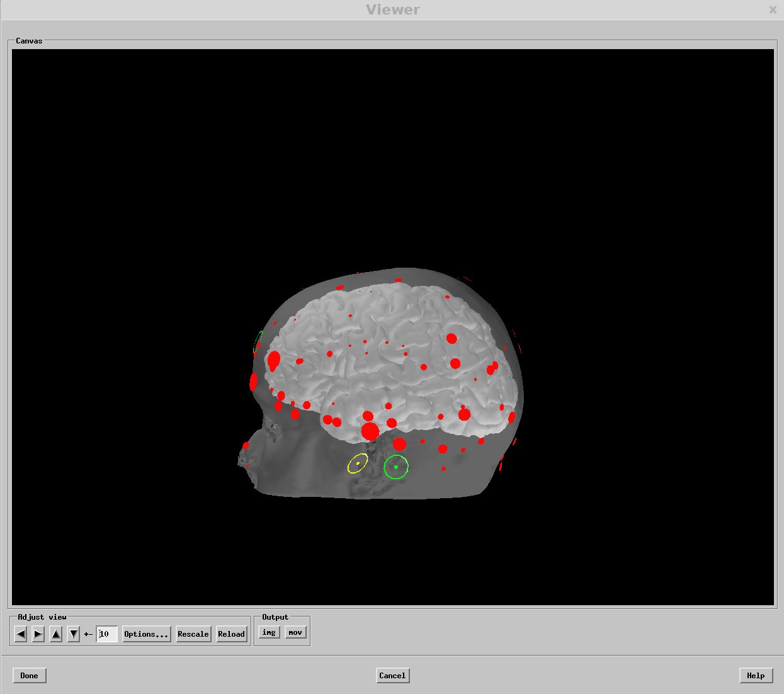
Task: Open the Options... dialog
Action: coord(146,634)
